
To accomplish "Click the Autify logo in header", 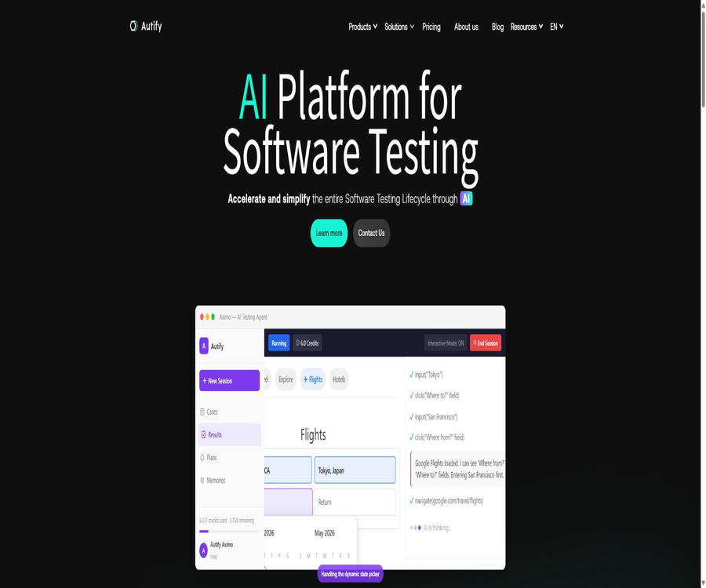I will coord(145,26).
